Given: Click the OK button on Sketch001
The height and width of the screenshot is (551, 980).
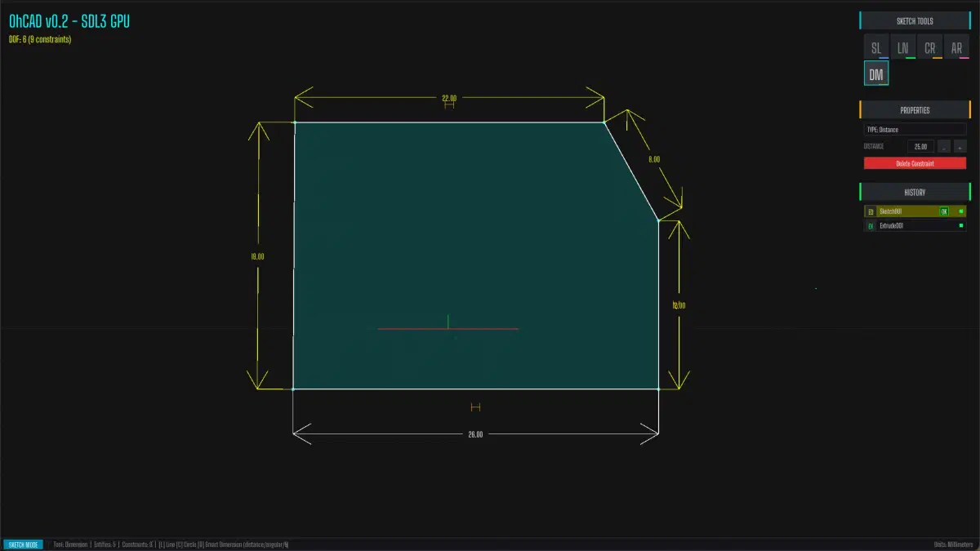Looking at the screenshot, I should click(944, 211).
